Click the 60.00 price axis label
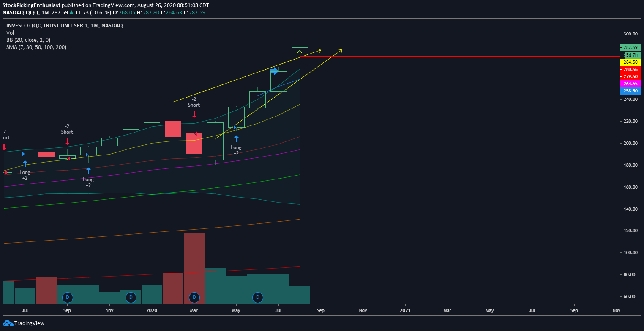This screenshot has width=644, height=331. point(630,296)
